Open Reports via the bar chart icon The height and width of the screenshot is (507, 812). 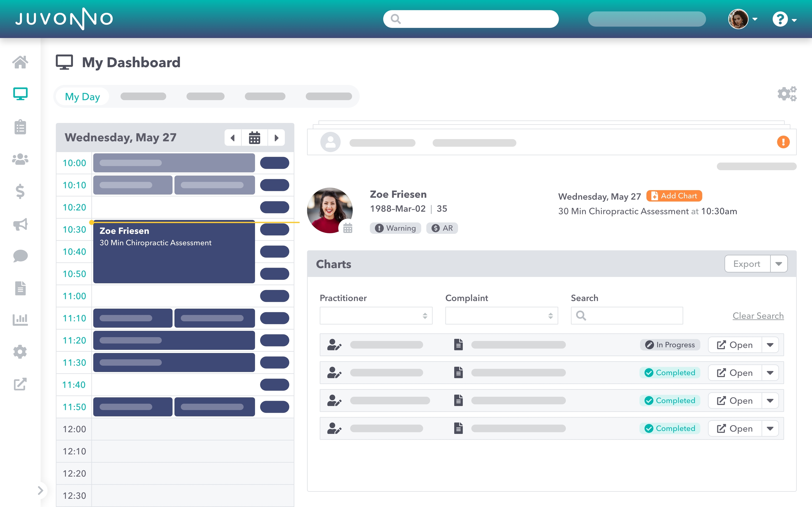[x=20, y=320]
